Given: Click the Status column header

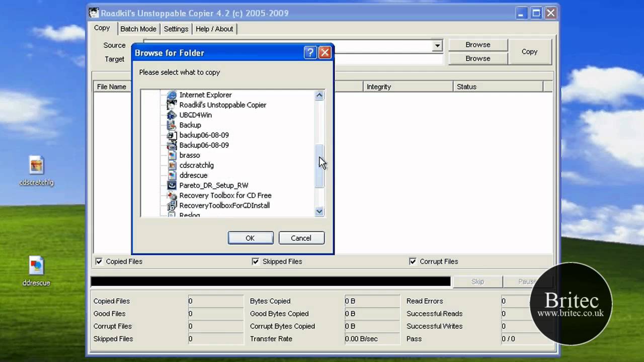Looking at the screenshot, I should coord(498,86).
